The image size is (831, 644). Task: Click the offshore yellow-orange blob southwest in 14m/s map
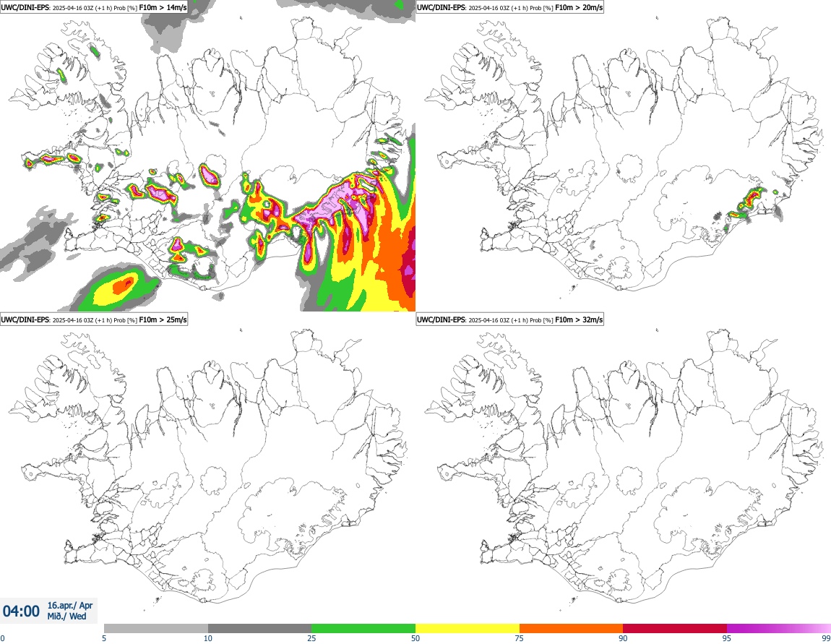(118, 288)
